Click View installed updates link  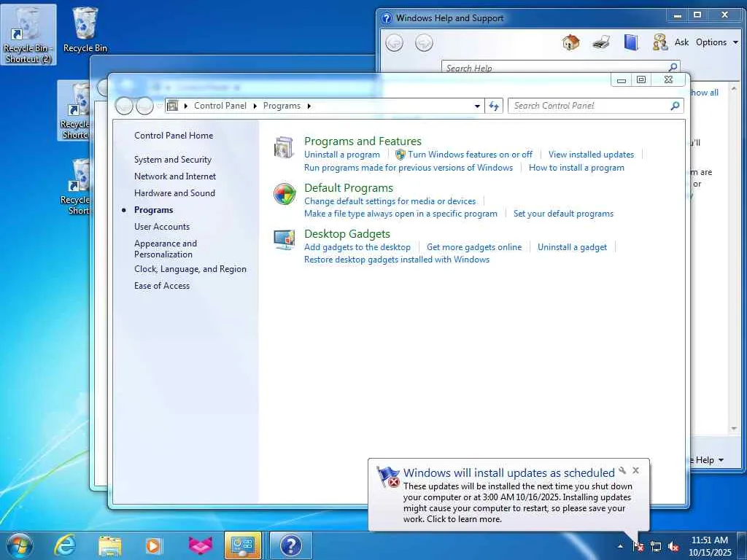click(x=591, y=155)
